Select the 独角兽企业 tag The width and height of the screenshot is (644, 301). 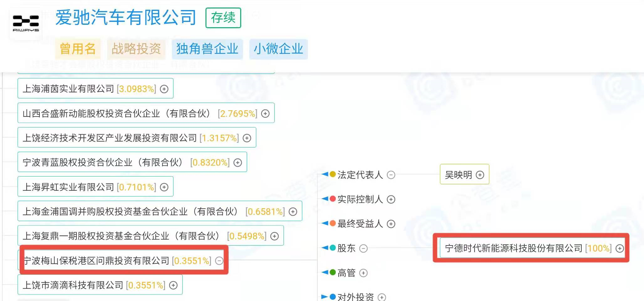(x=207, y=49)
